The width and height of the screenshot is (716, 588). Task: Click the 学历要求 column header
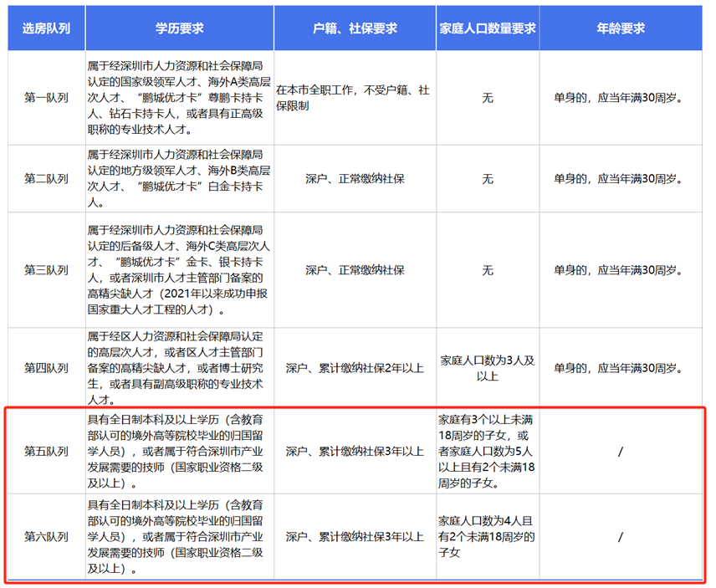pyautogui.click(x=179, y=28)
